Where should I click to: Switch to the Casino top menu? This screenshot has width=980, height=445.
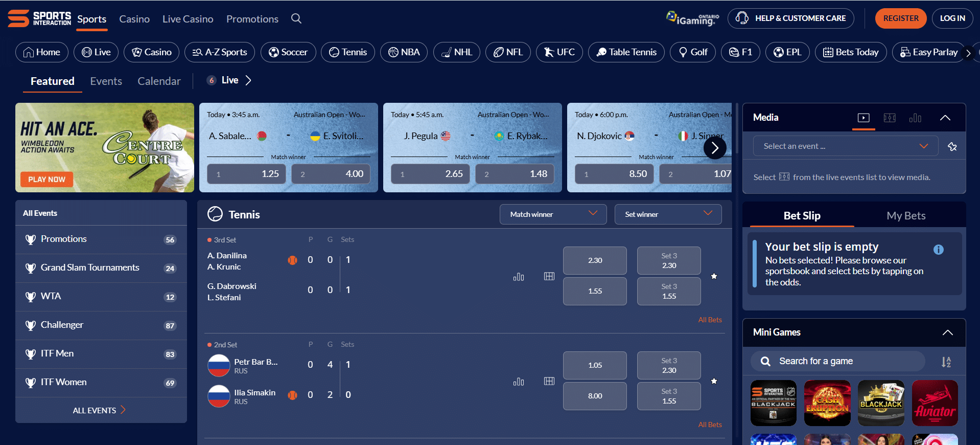pos(134,19)
